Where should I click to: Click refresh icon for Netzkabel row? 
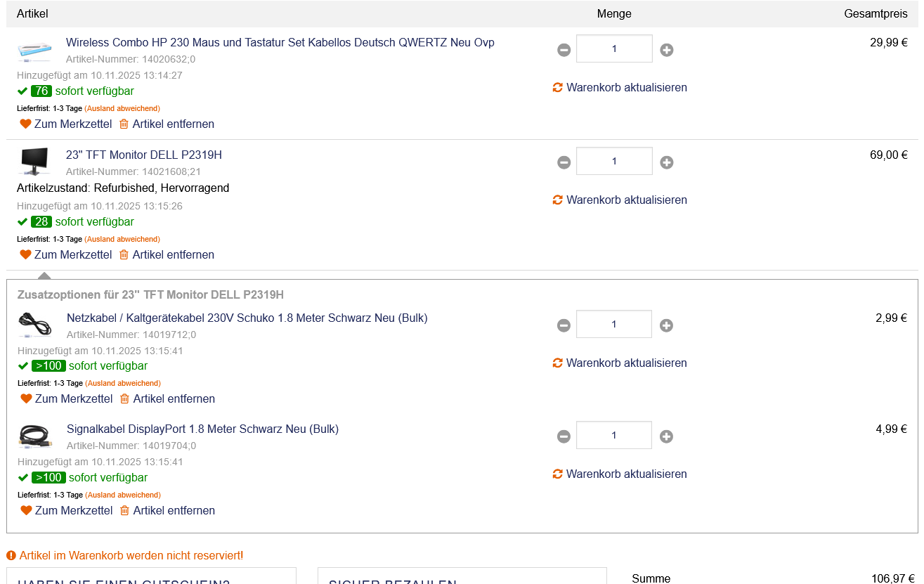coord(558,363)
